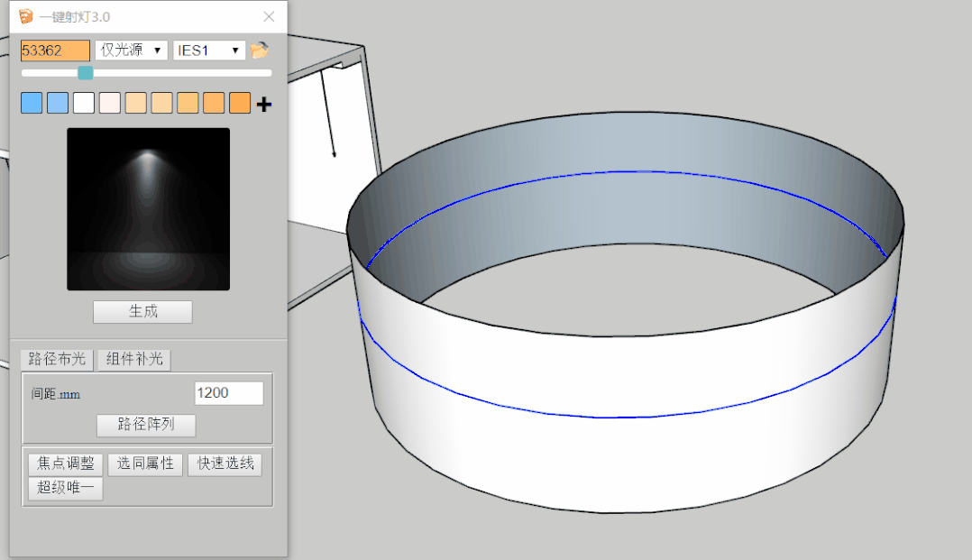This screenshot has width=972, height=560.
Task: Expand the IES1 dropdown
Action: pyautogui.click(x=209, y=50)
